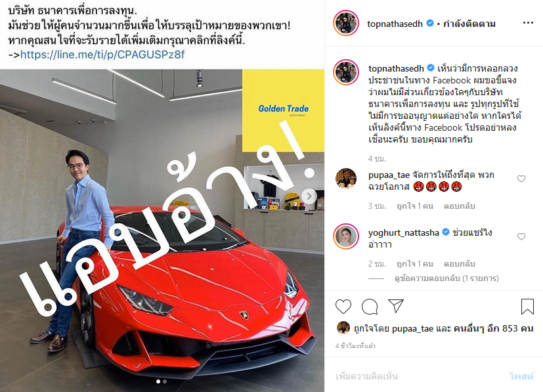Click the small liker avatar near likes
The width and height of the screenshot is (543, 392).
343,328
